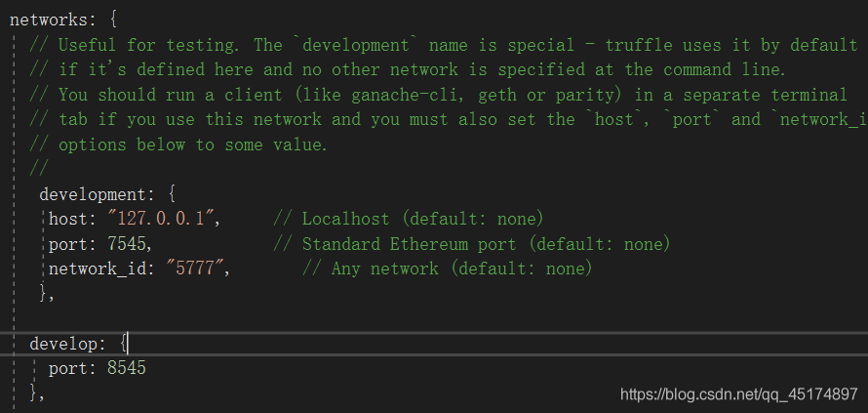Screen dimensions: 868x413
Task: Click the "network_id" key name
Action: pos(98,269)
